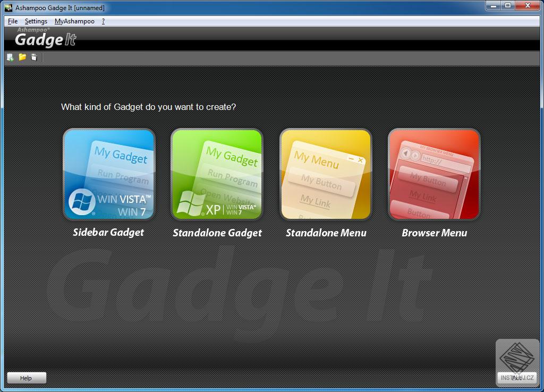Minimize the Ashampoo Gadge It window

click(494, 5)
